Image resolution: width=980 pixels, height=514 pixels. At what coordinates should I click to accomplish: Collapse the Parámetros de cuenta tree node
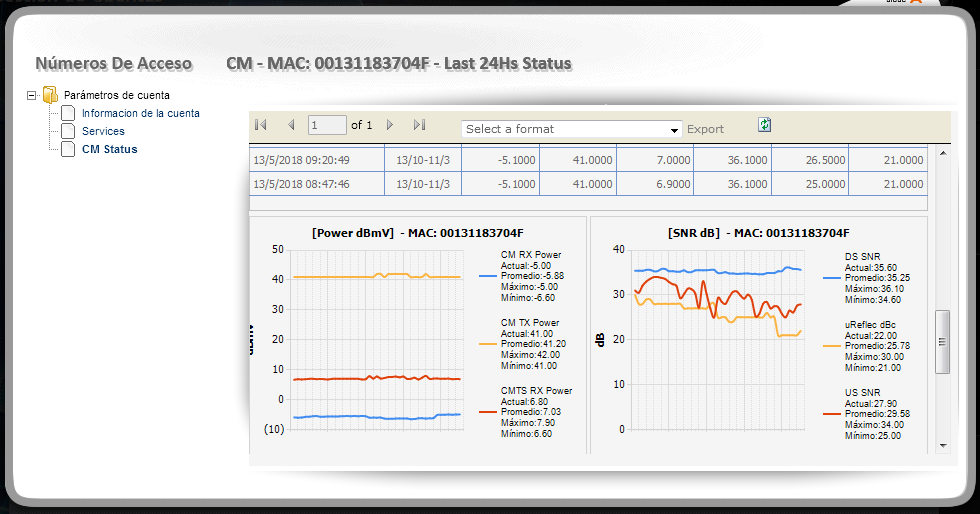click(32, 96)
